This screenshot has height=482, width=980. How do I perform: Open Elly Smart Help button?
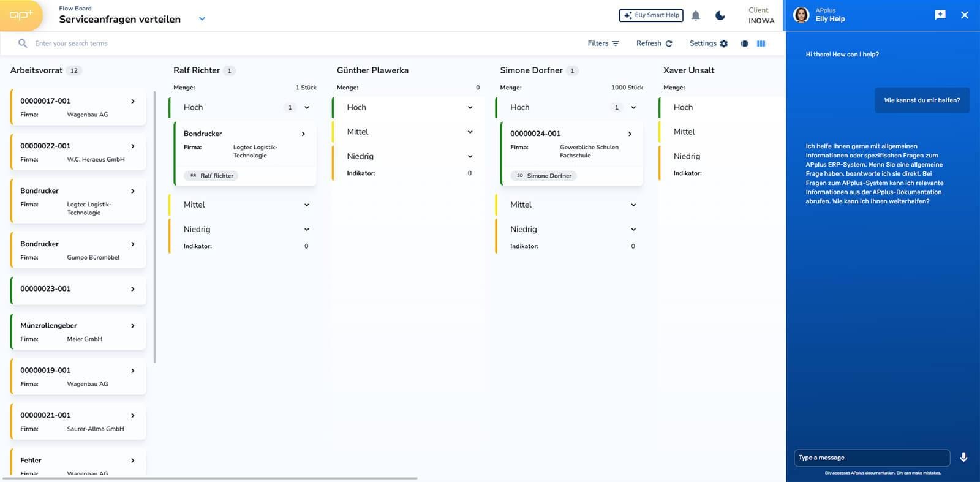pyautogui.click(x=650, y=15)
